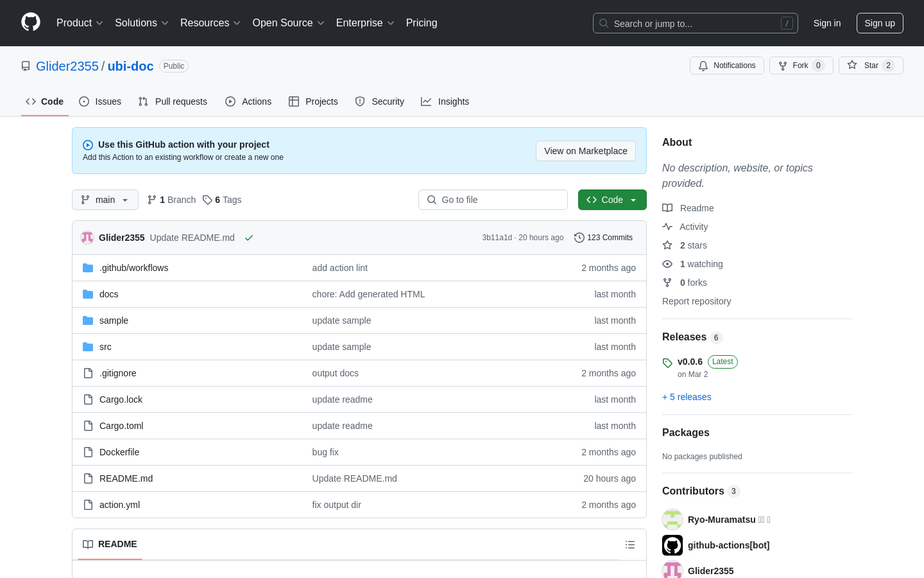View the 2 stars link
924x578 pixels.
[685, 245]
